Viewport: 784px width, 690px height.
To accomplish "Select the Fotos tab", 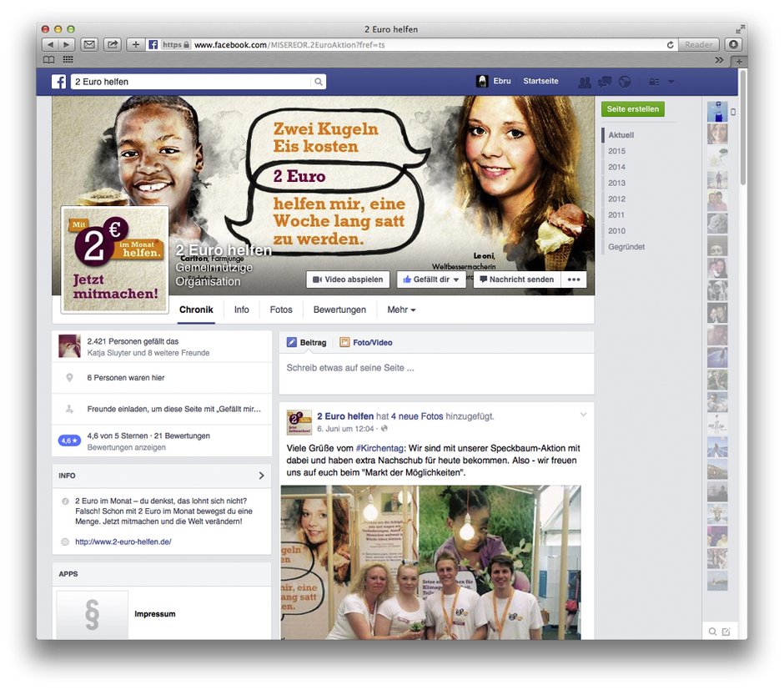I will (x=281, y=310).
